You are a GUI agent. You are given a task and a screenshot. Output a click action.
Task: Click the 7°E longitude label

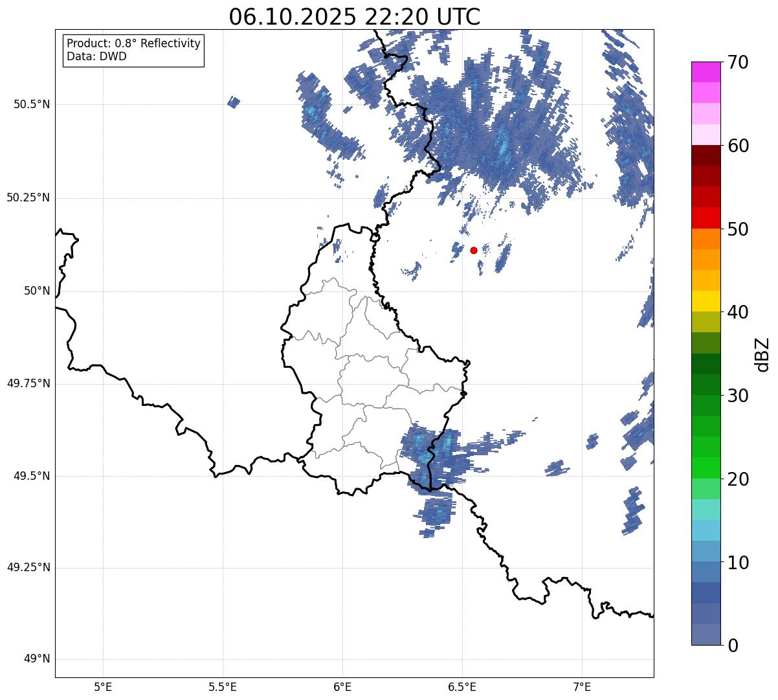[583, 686]
